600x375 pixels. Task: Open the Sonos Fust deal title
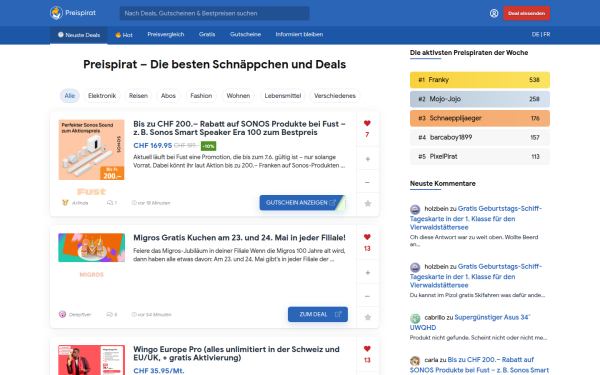tap(240, 128)
